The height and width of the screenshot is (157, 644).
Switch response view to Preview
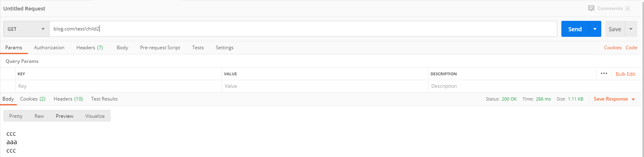(x=65, y=116)
